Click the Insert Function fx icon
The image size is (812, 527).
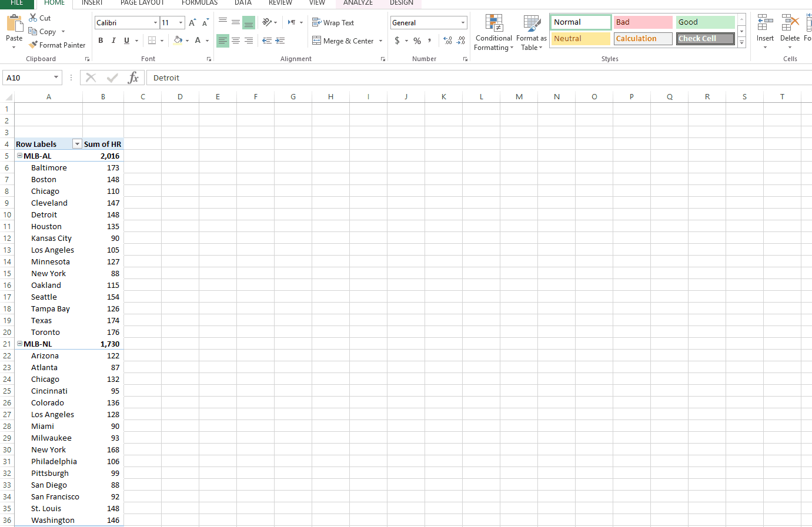133,77
